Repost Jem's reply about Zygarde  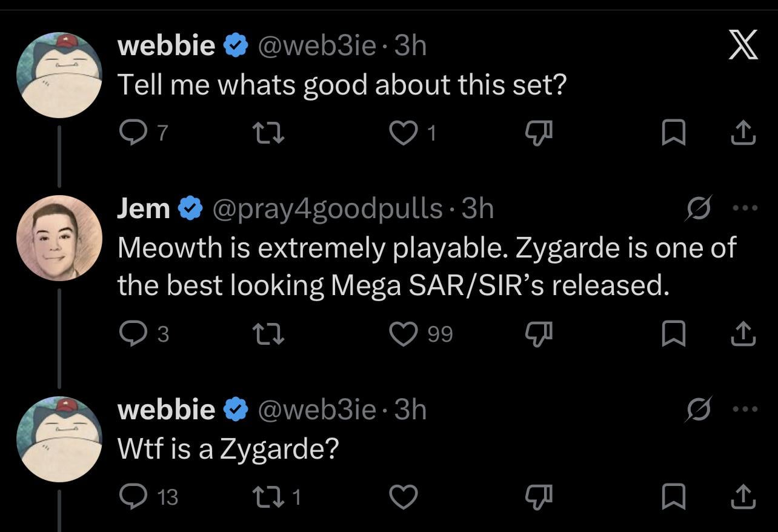tap(266, 334)
